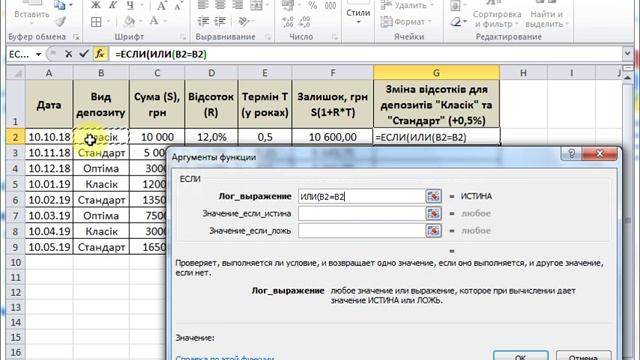The image size is (640, 360).
Task: Toggle bold (Ж) formatting
Action: pos(96,5)
